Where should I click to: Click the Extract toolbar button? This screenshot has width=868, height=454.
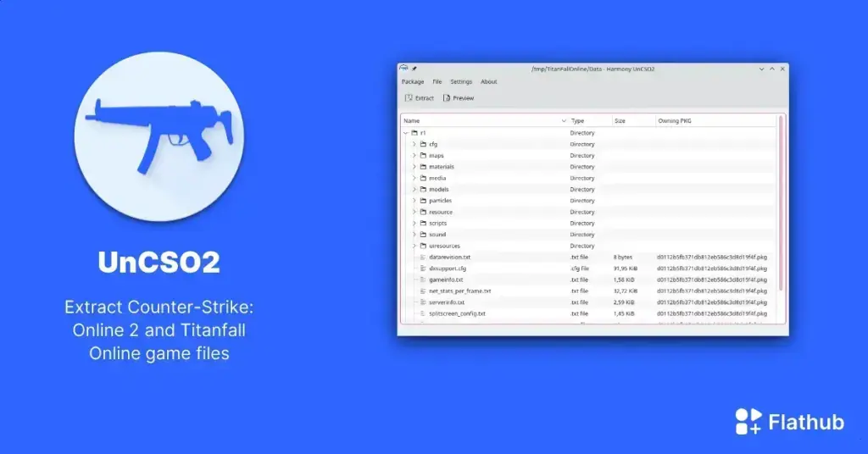420,98
